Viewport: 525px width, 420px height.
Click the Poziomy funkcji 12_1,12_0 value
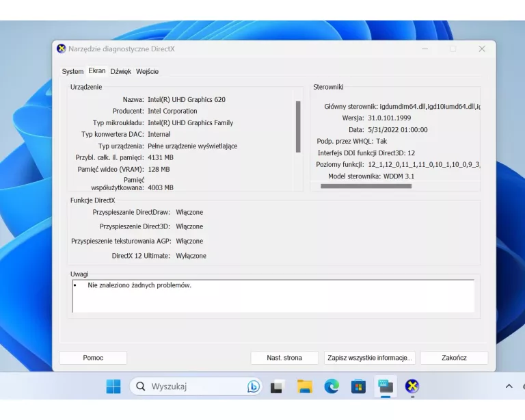(424, 164)
